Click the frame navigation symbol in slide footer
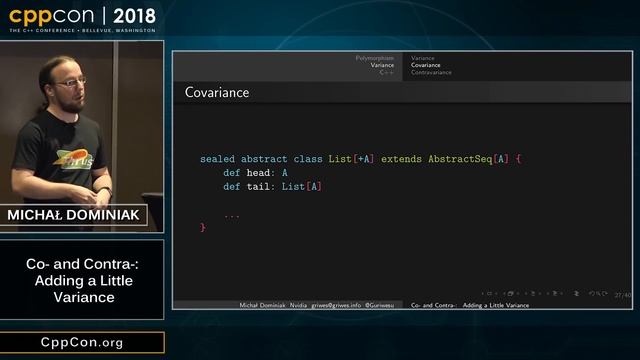The height and width of the screenshot is (360, 640). click(511, 293)
